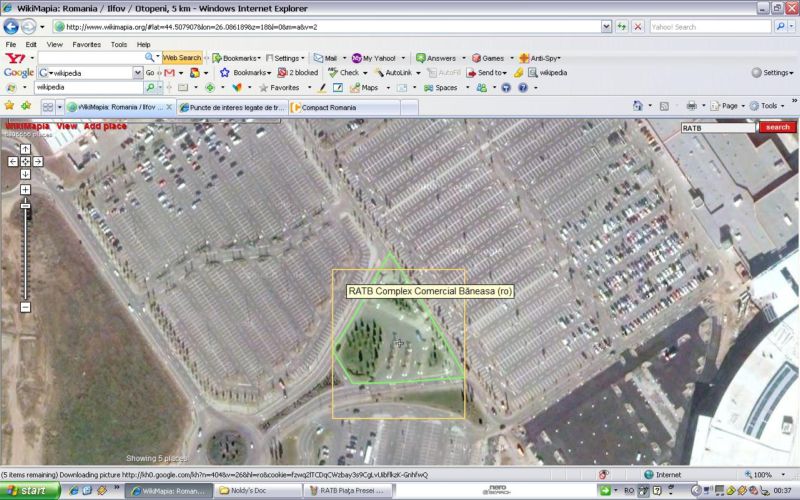Pan the map up with the arrow
800x500 pixels.
coord(25,149)
